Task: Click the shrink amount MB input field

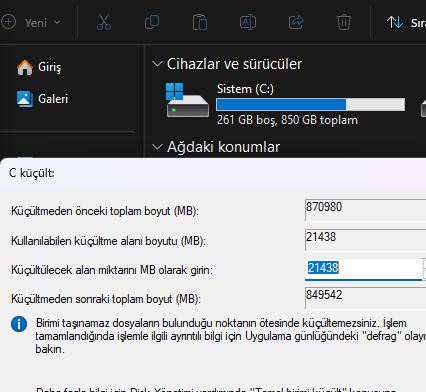Action: tap(364, 269)
